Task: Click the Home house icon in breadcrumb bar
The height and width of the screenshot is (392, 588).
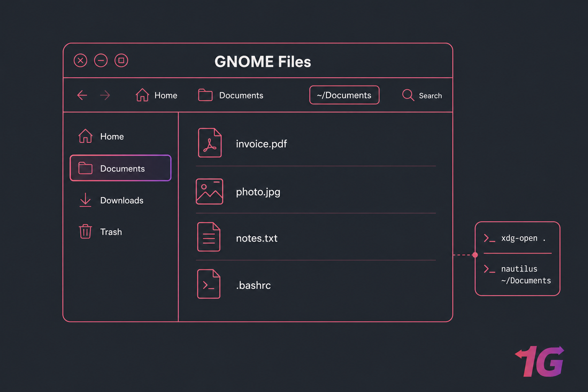Action: coord(142,95)
